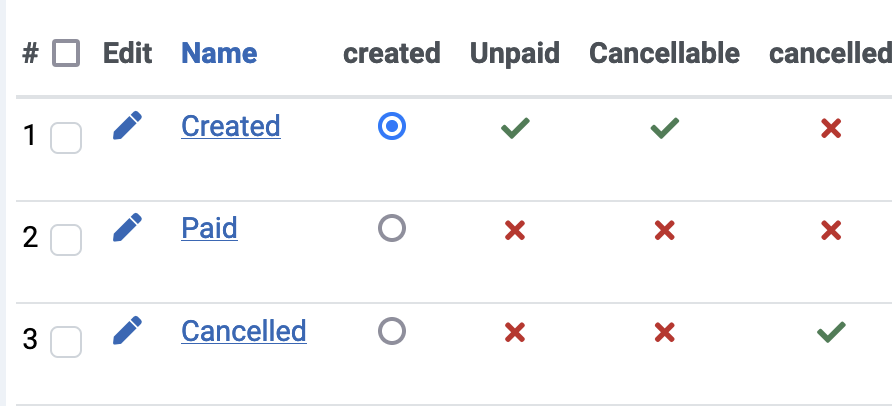
Task: Toggle cancelled red cross in Paid row
Action: pos(830,231)
